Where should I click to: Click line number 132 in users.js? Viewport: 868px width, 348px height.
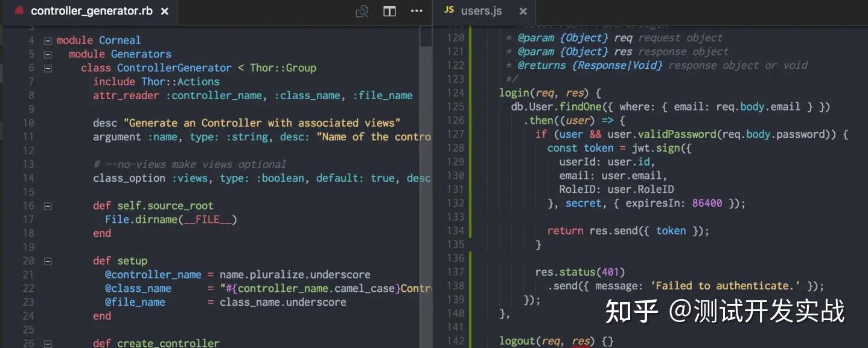coord(457,203)
